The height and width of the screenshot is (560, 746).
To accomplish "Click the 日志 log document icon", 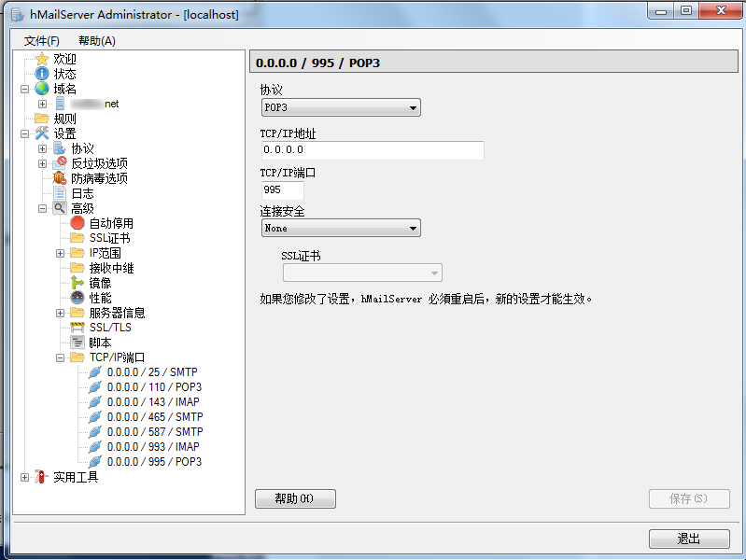I will coord(60,193).
